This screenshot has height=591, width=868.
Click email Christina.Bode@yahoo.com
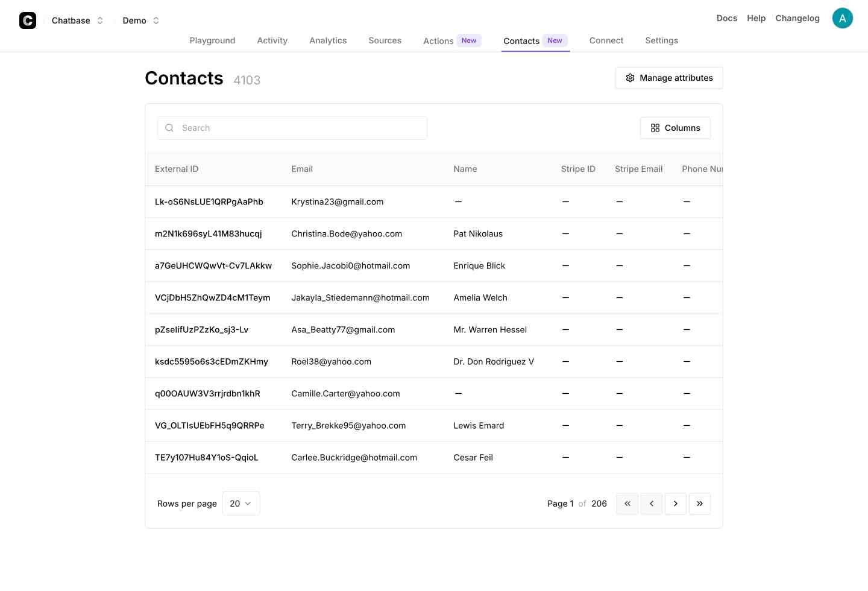click(347, 233)
